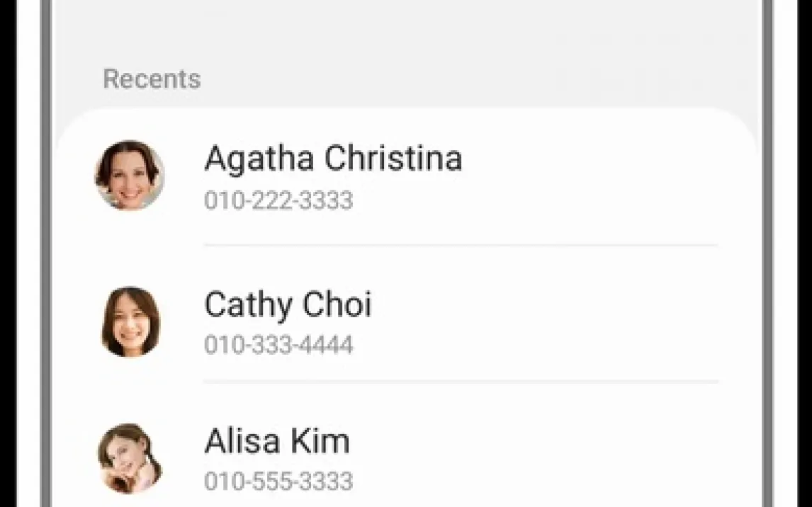
Task: Click the divider line below Agatha Christina's number
Action: [461, 245]
